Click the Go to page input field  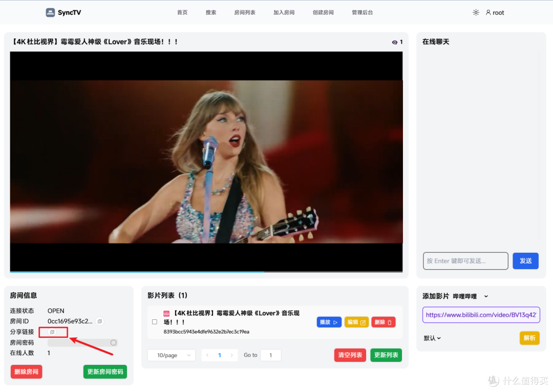point(270,355)
